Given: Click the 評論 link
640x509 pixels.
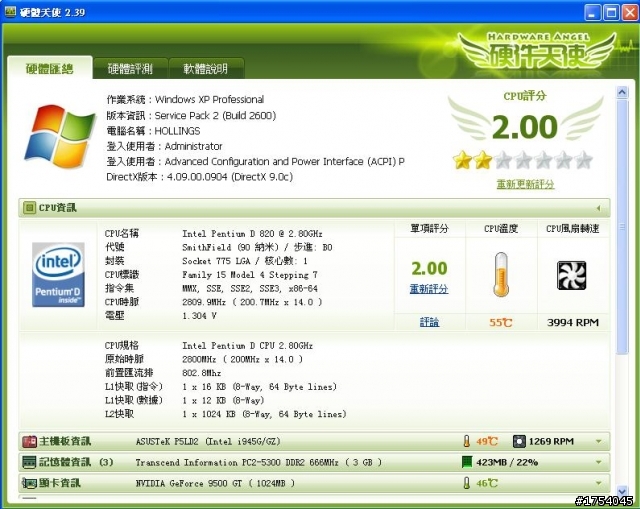Looking at the screenshot, I should tap(429, 322).
